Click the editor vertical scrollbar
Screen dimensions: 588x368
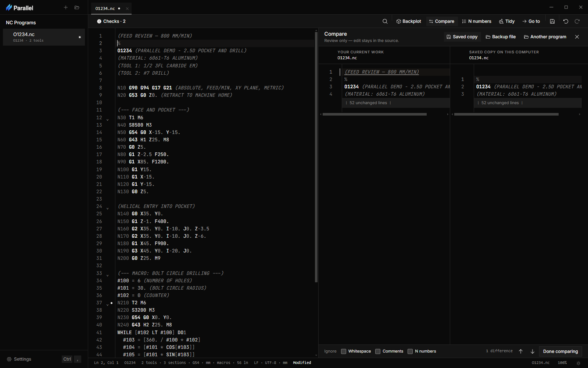click(x=316, y=157)
